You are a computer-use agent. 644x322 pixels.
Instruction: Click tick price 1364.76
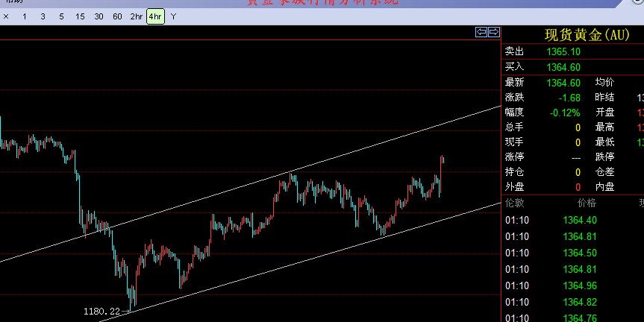tap(580, 318)
